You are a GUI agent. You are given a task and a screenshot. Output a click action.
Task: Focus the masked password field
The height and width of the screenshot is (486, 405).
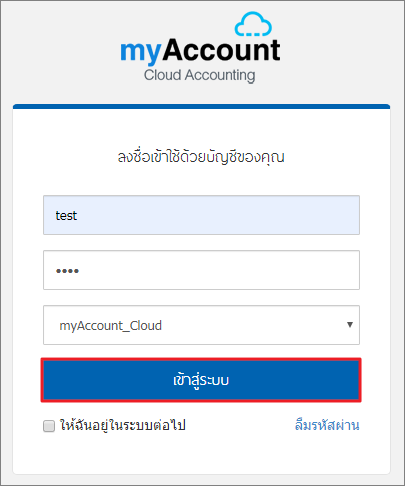[x=201, y=270]
